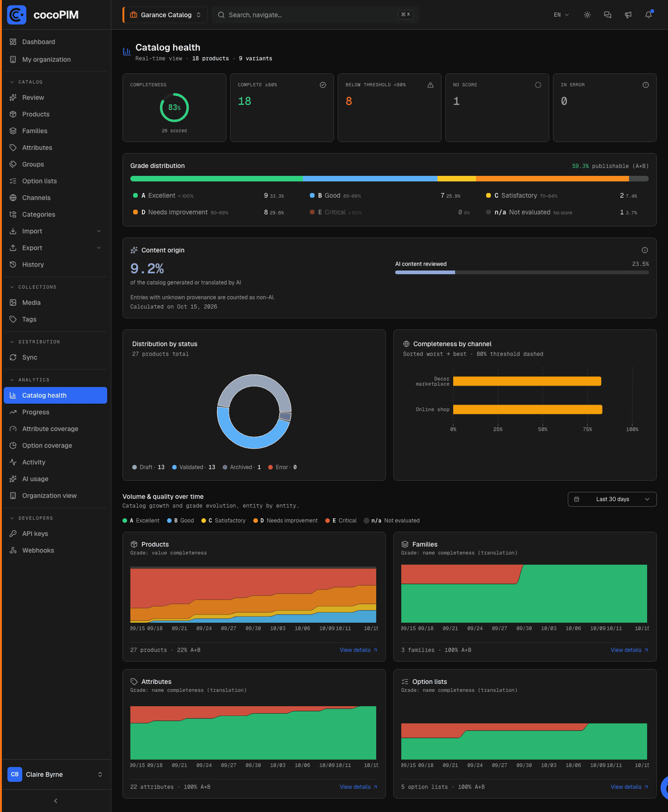
Task: Open the Review page
Action: pos(55,97)
